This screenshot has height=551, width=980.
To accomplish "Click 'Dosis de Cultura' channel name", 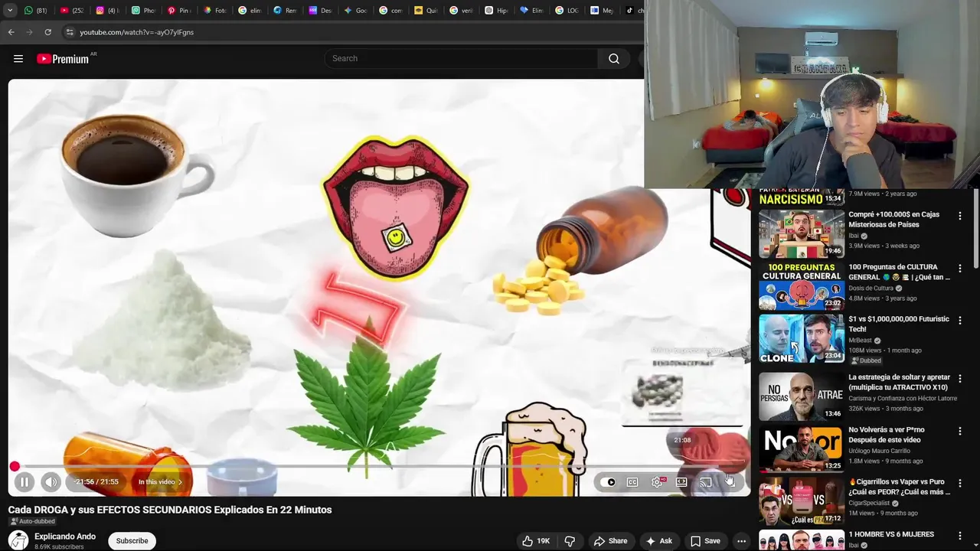I will point(871,289).
